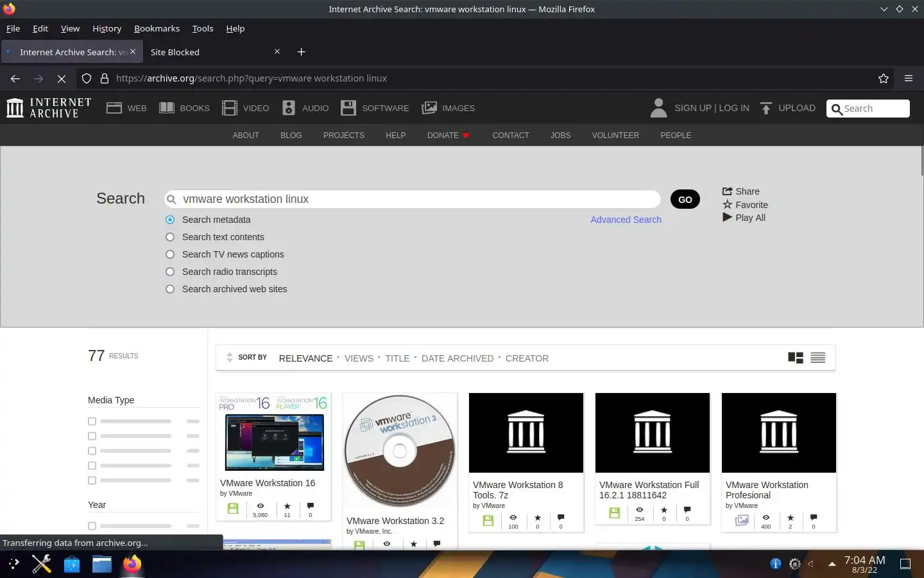
Task: Open file manager from the taskbar
Action: click(101, 564)
